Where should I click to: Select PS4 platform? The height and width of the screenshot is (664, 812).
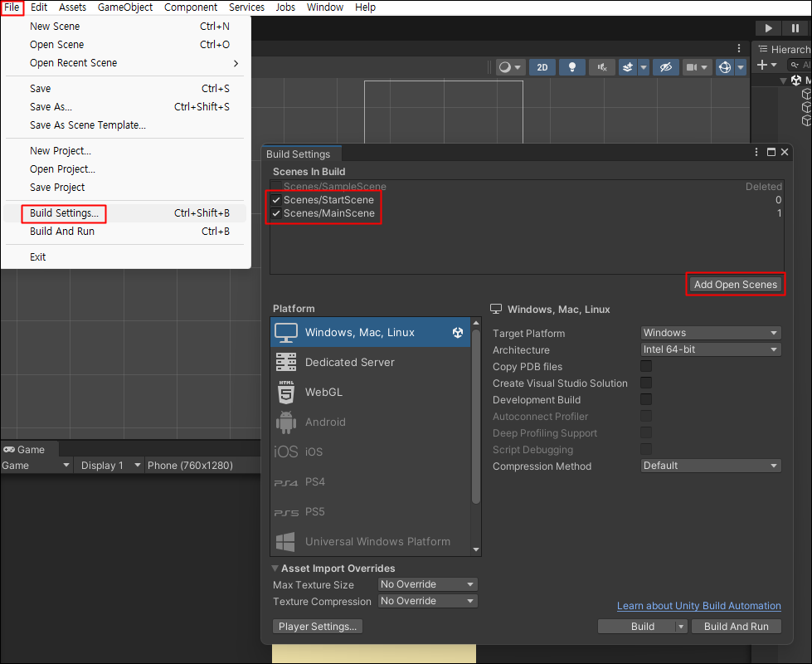pyautogui.click(x=370, y=482)
